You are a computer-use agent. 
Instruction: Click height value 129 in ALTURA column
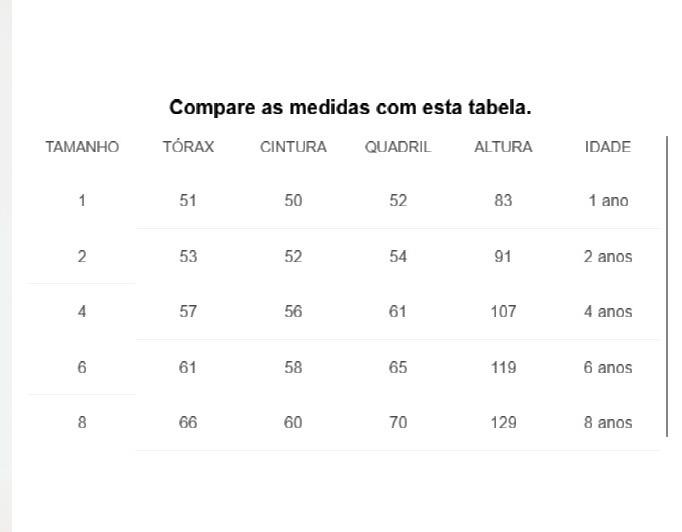[503, 422]
